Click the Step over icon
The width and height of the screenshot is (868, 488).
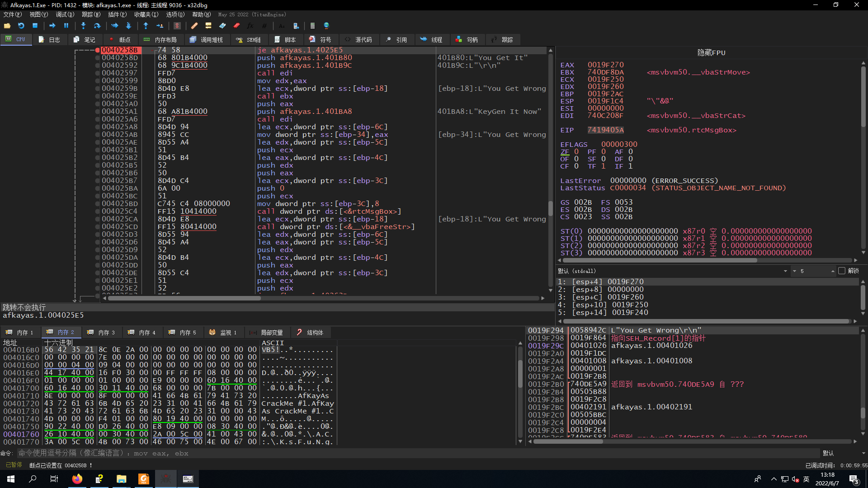click(97, 26)
